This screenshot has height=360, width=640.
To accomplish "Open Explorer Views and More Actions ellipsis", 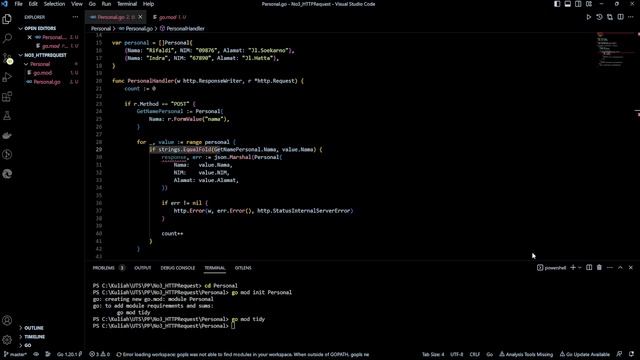I will coord(75,17).
